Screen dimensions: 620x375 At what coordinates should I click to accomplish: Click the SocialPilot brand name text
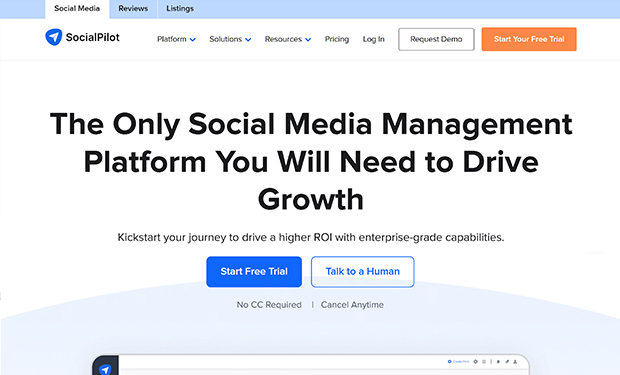point(93,37)
